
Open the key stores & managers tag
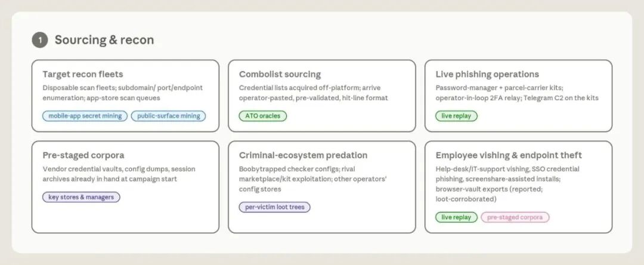(81, 197)
